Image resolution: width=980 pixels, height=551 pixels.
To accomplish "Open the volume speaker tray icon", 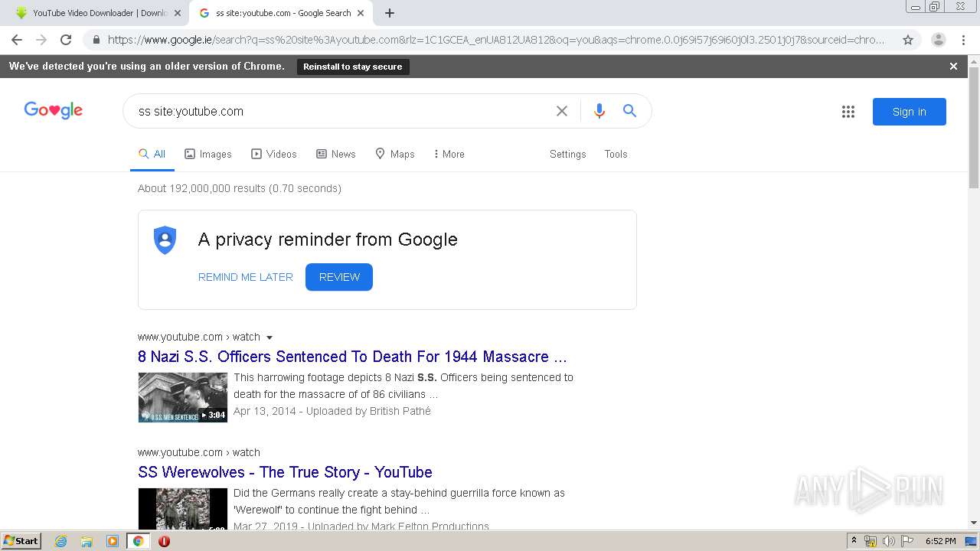I will click(x=889, y=541).
